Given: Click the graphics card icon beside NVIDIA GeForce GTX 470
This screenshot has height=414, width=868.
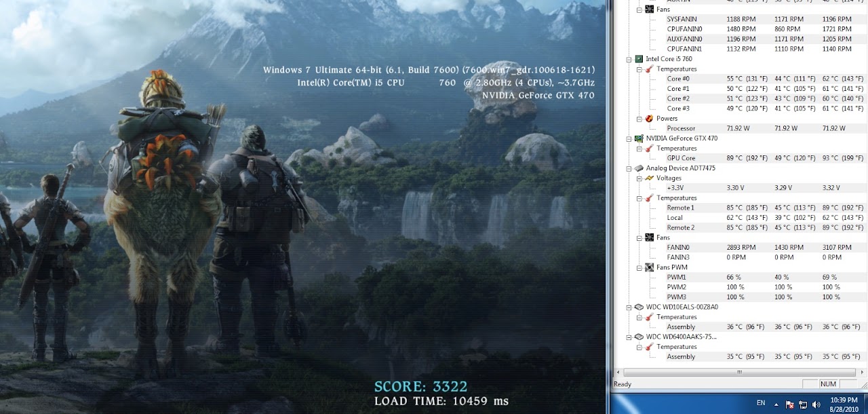Looking at the screenshot, I should tap(639, 138).
